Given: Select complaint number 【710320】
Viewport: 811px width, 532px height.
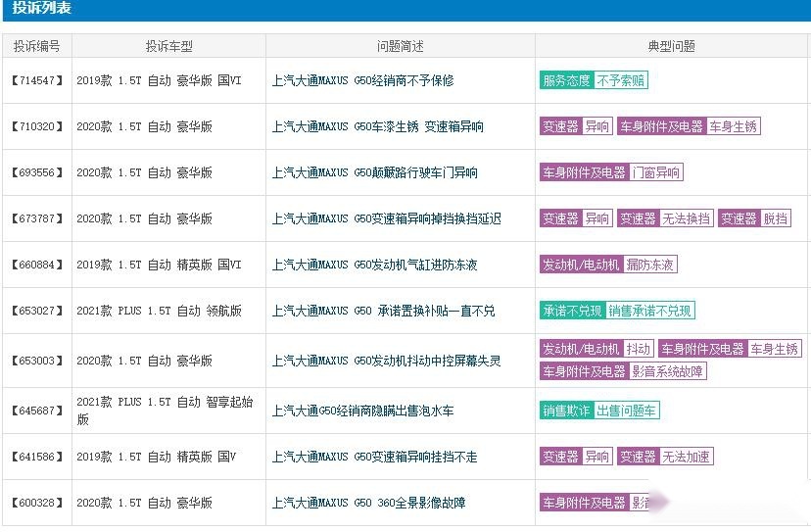Looking at the screenshot, I should tap(36, 126).
